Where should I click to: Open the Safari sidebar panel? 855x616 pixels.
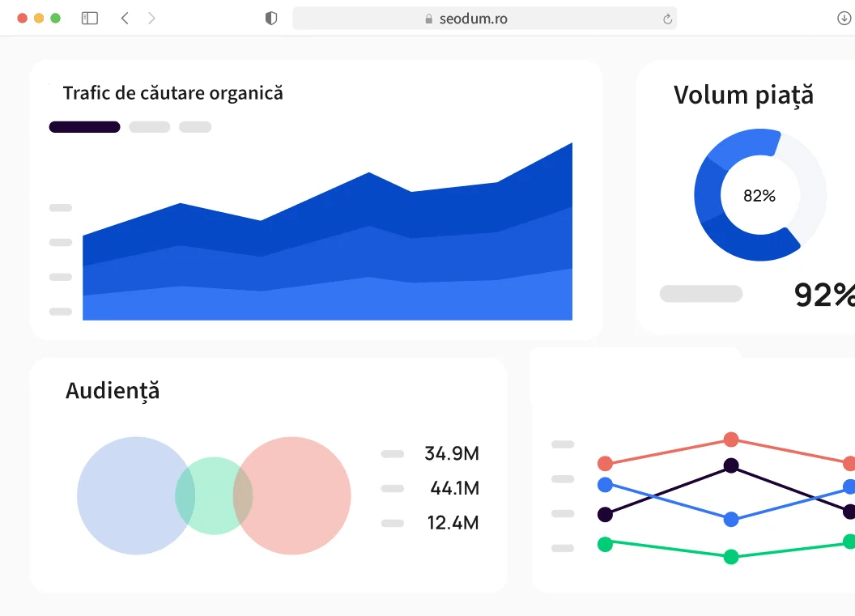click(89, 18)
